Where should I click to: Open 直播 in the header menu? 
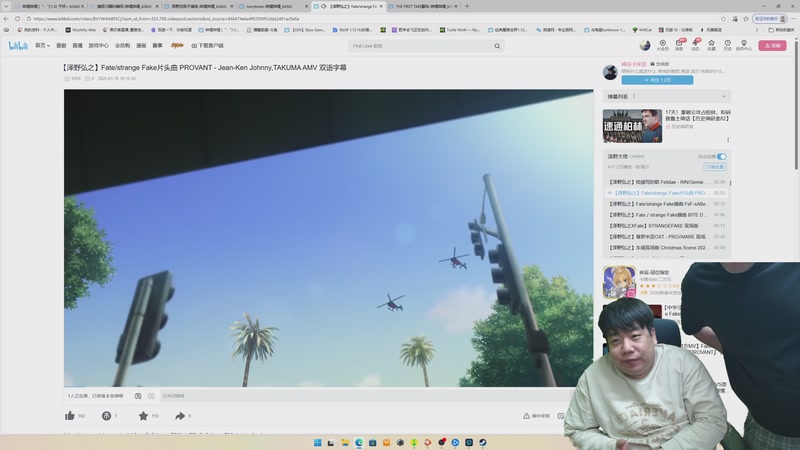point(78,46)
